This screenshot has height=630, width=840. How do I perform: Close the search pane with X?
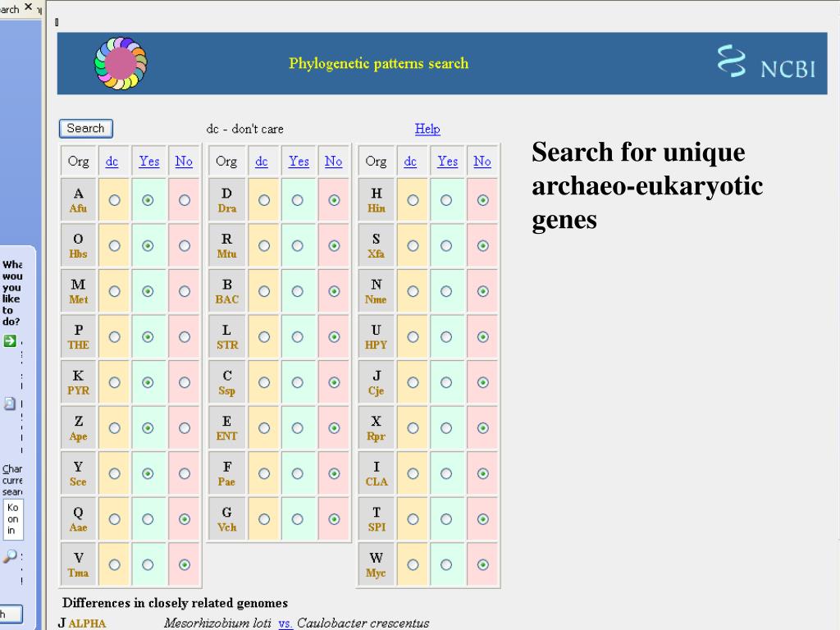pyautogui.click(x=29, y=7)
